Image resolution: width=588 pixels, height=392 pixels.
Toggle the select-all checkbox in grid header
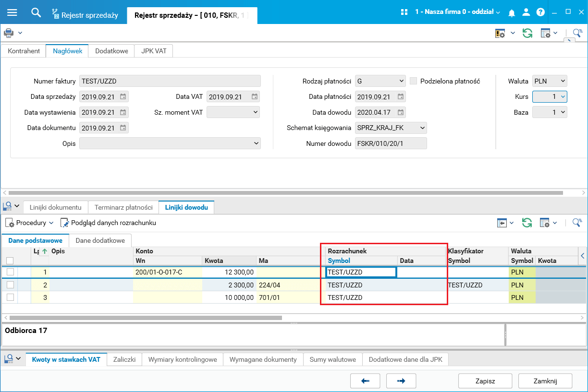tap(10, 261)
